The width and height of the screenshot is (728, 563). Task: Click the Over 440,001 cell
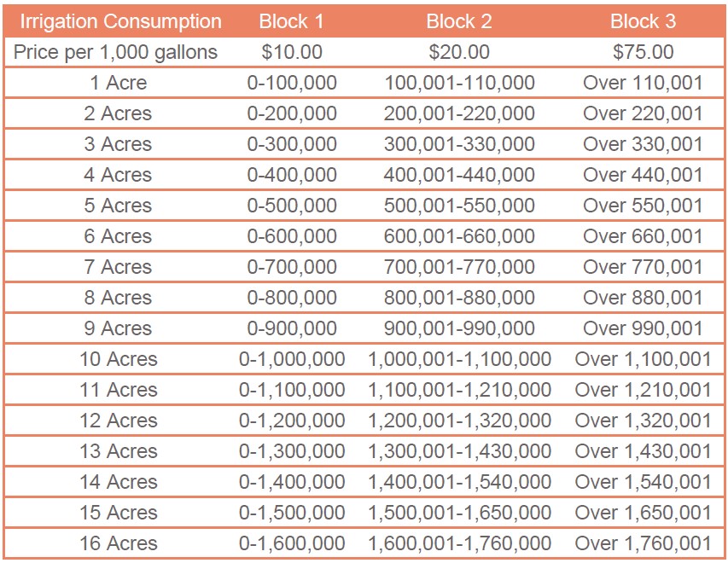click(x=643, y=175)
